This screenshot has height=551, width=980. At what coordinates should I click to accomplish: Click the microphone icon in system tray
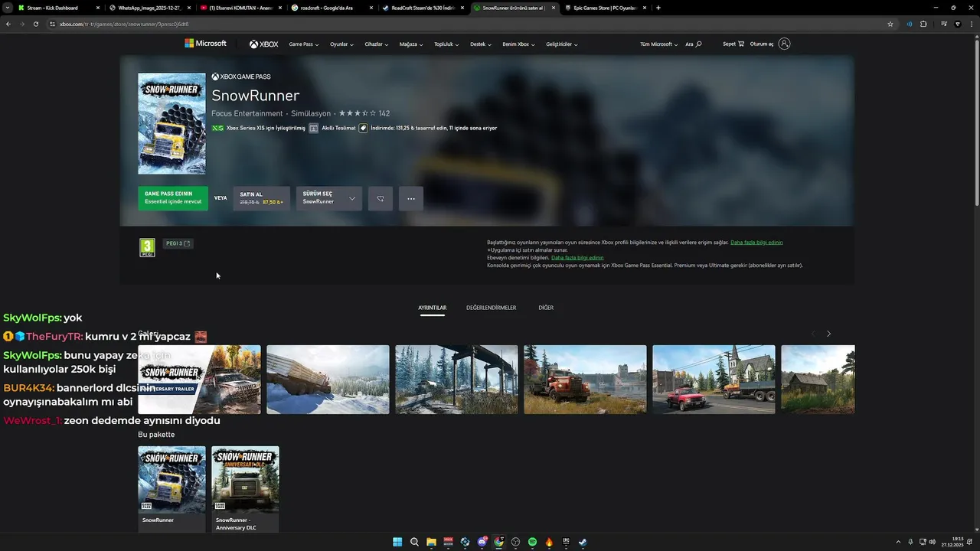[x=910, y=542]
